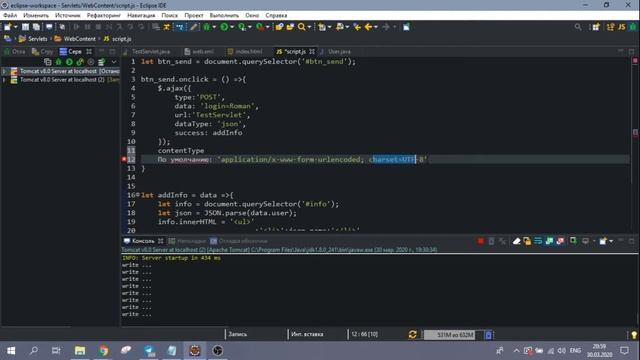Click the red Terminate console button
Screen dimensions: 640x360
[480, 241]
